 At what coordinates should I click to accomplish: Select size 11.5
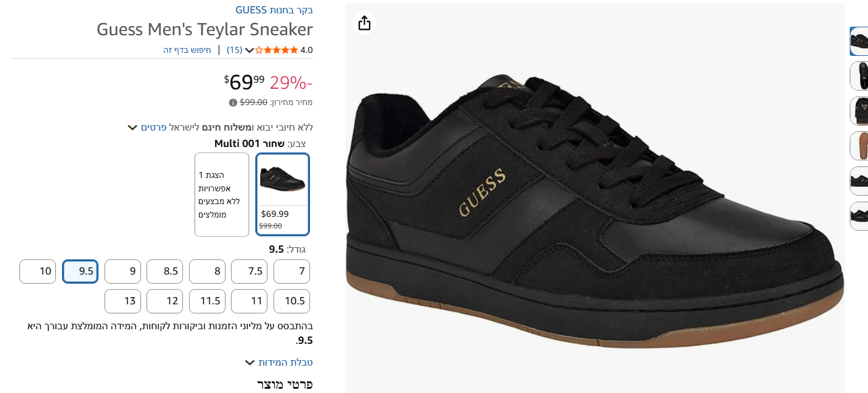pyautogui.click(x=207, y=301)
